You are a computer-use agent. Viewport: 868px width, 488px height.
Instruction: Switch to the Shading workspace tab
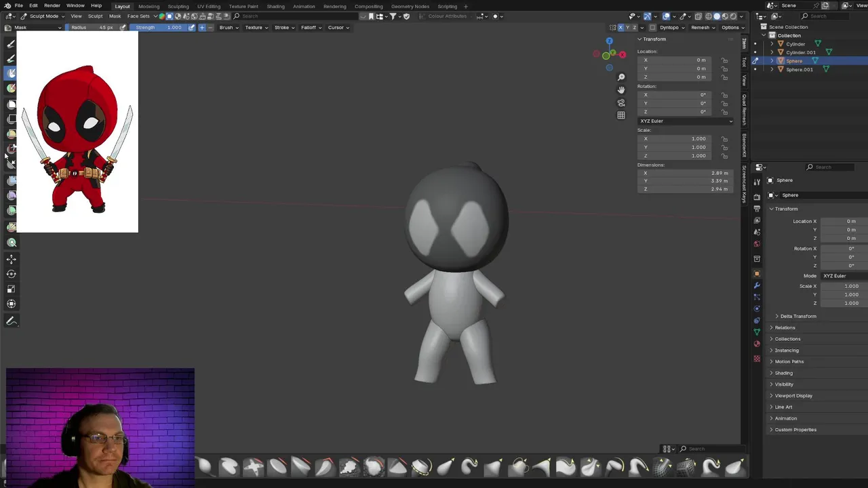coord(275,6)
